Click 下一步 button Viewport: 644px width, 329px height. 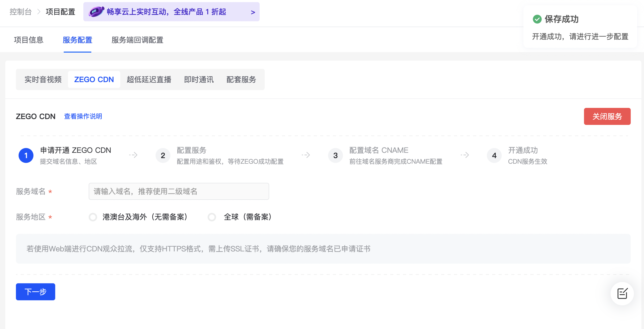36,292
